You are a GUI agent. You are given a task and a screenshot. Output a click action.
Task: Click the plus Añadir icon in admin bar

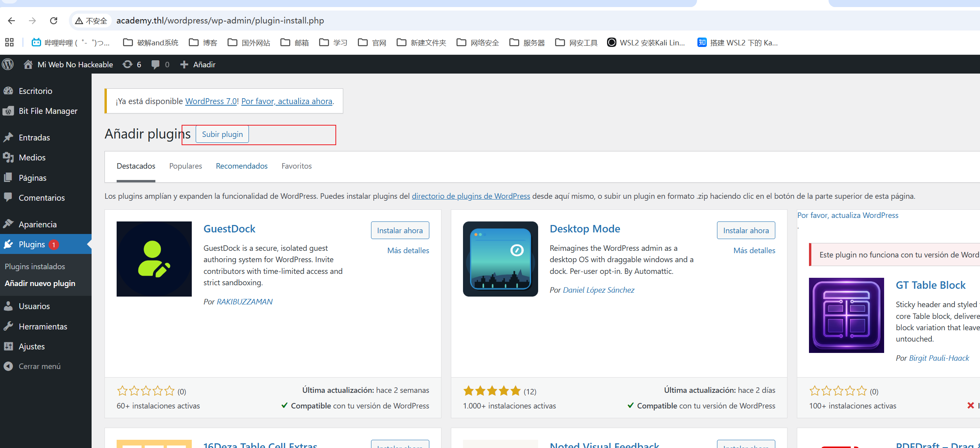[184, 65]
